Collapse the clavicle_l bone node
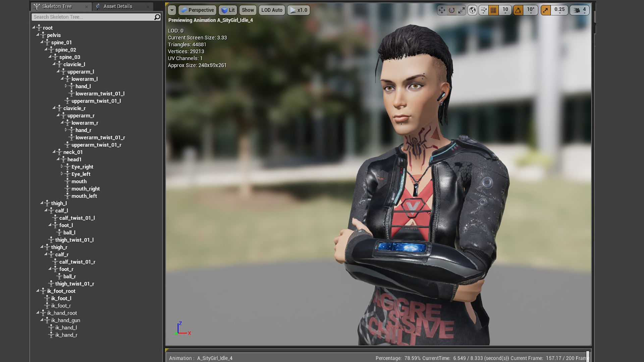Viewport: 644px width, 362px height. pos(54,64)
